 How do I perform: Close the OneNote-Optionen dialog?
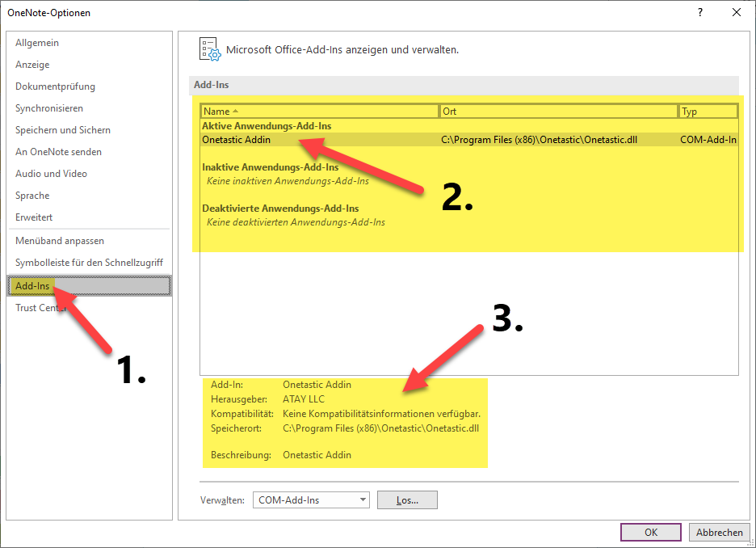tap(737, 13)
